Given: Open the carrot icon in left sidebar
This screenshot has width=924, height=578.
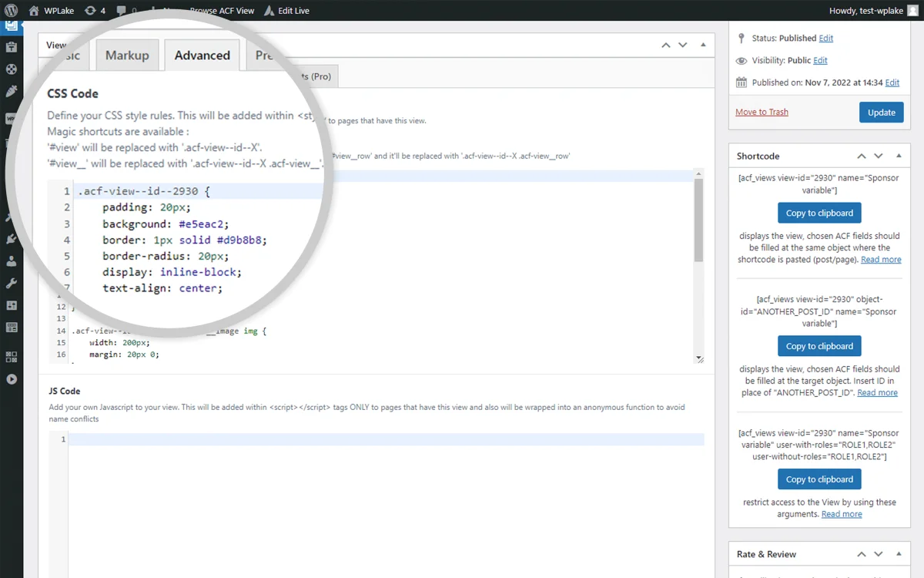Looking at the screenshot, I should (12, 91).
